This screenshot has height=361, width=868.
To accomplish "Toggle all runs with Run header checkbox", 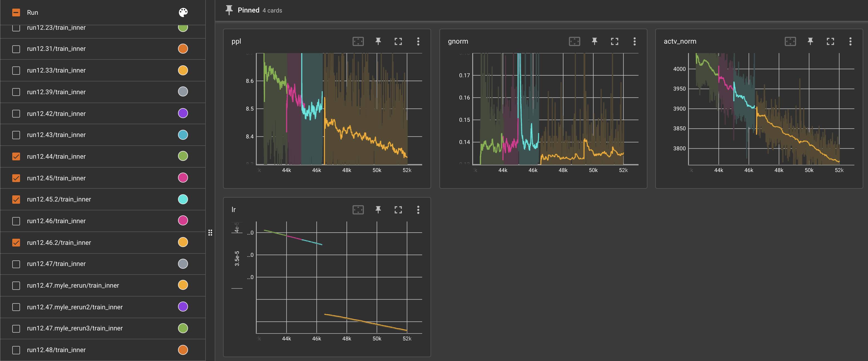I will pos(16,13).
